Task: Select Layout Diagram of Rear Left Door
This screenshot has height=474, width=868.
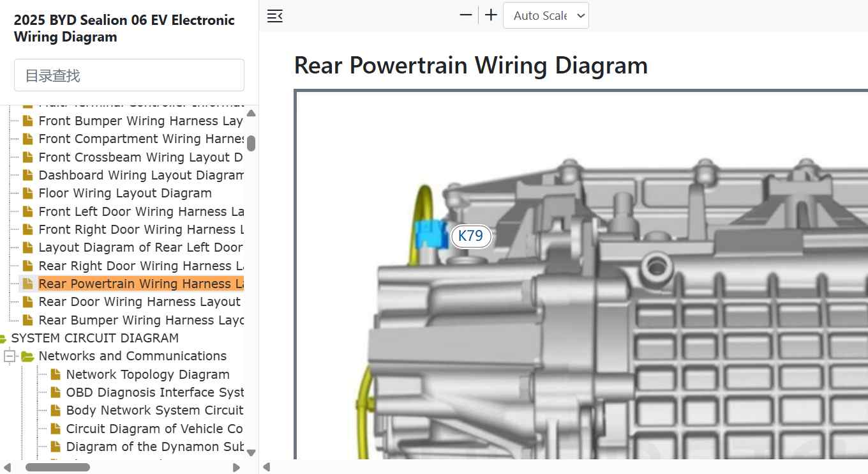Action: pos(140,247)
